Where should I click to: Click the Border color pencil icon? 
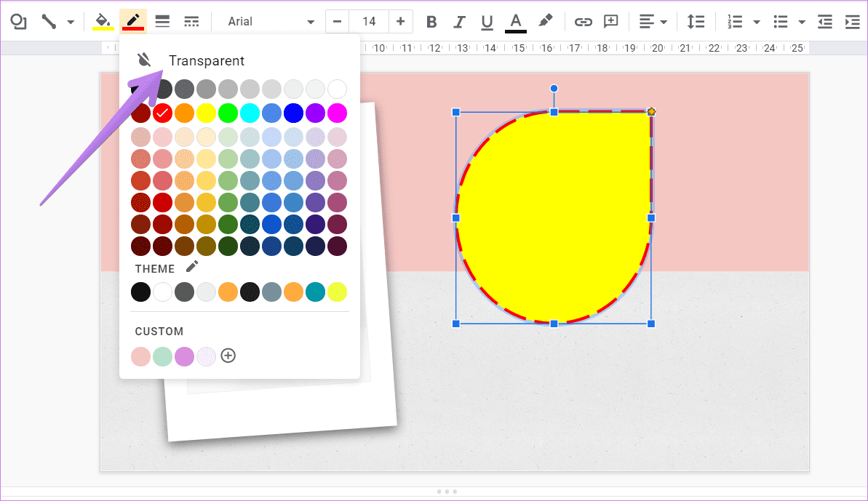[133, 22]
